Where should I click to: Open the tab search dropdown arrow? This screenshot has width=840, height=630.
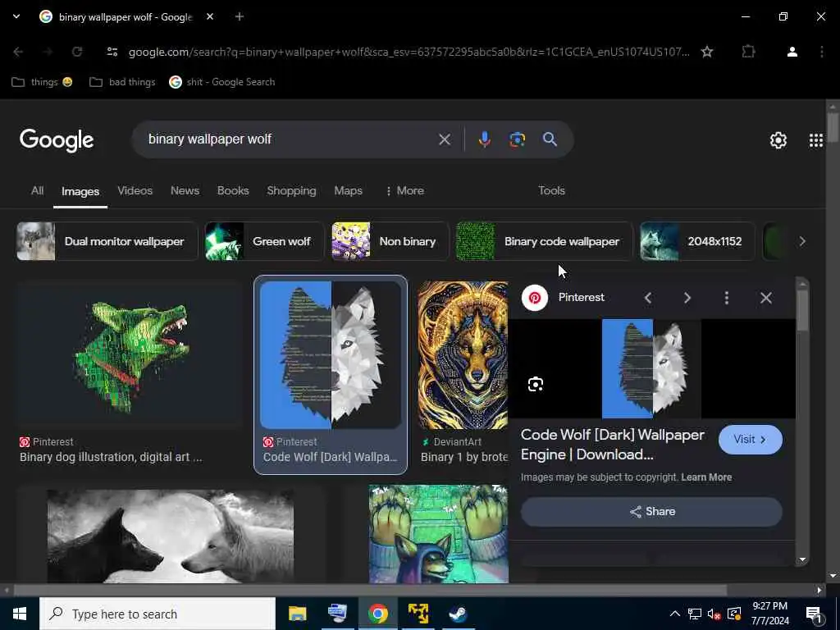(x=16, y=16)
